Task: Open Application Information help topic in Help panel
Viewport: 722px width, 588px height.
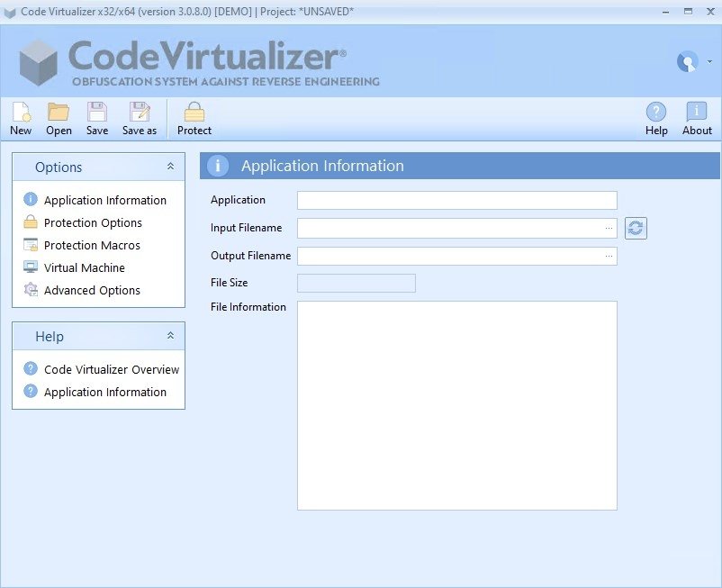Action: click(95, 392)
